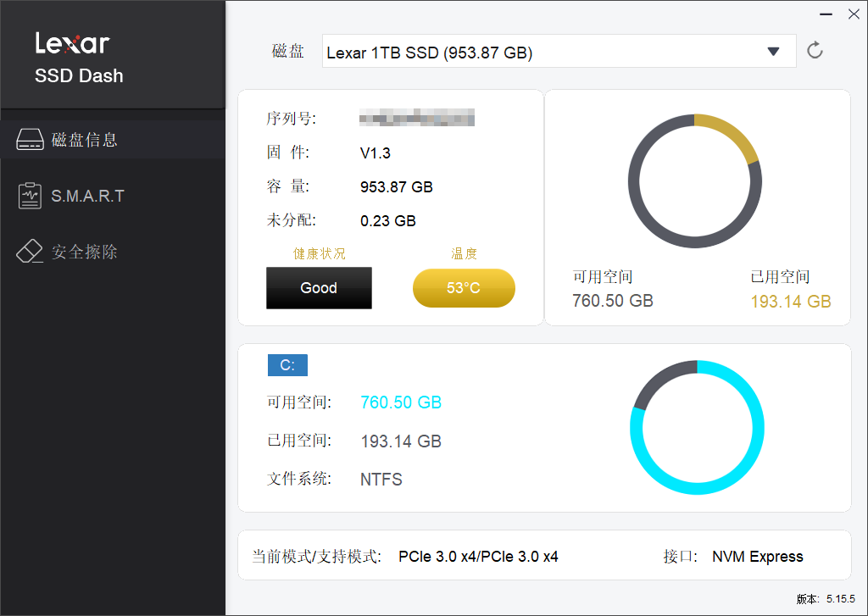Click the SSD Dash title text

pos(79,75)
